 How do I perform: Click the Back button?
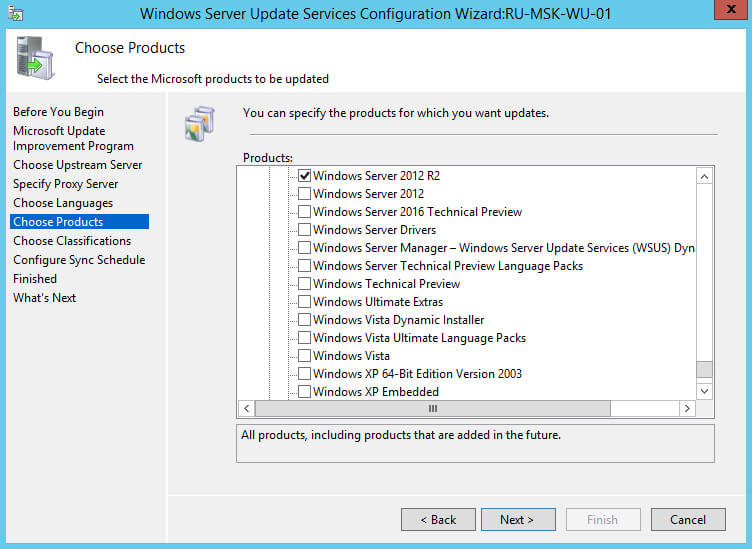point(438,520)
